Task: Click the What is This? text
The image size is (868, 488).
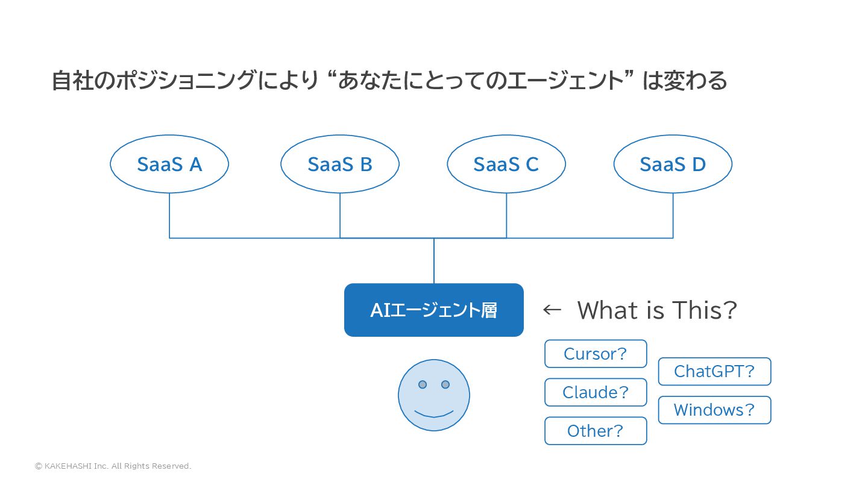Action: [657, 310]
